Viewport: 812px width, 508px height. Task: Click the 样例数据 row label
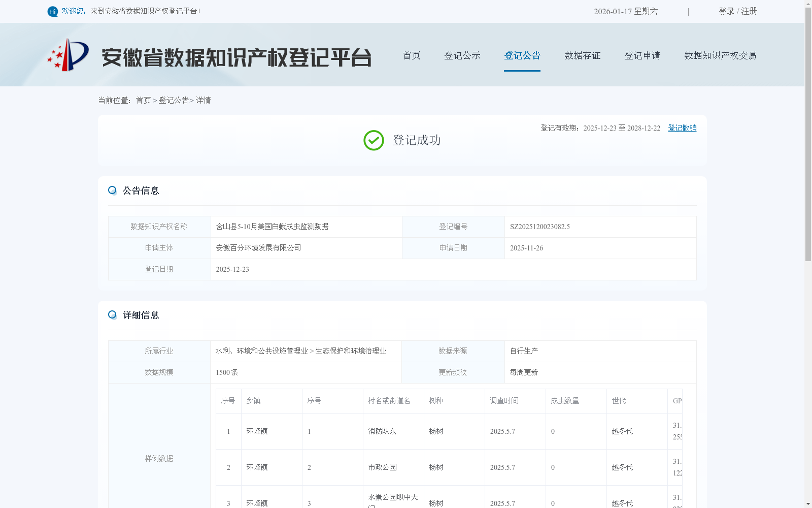coord(159,458)
